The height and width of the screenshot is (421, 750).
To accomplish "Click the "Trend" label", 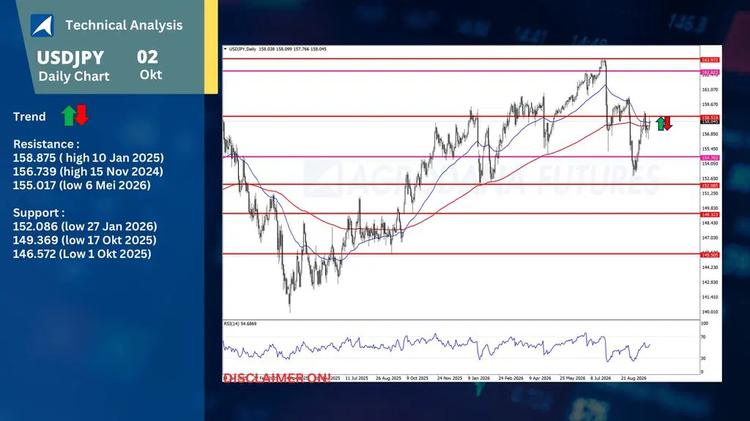I will coord(30,117).
